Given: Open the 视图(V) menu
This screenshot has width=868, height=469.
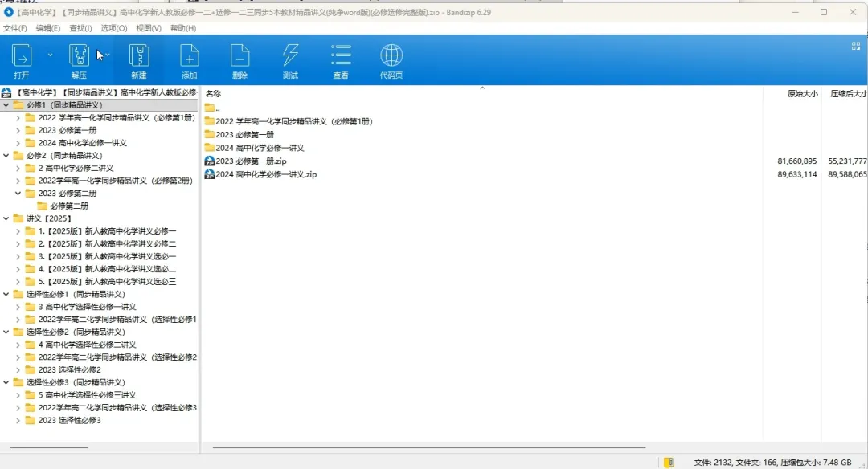Looking at the screenshot, I should pyautogui.click(x=149, y=27).
